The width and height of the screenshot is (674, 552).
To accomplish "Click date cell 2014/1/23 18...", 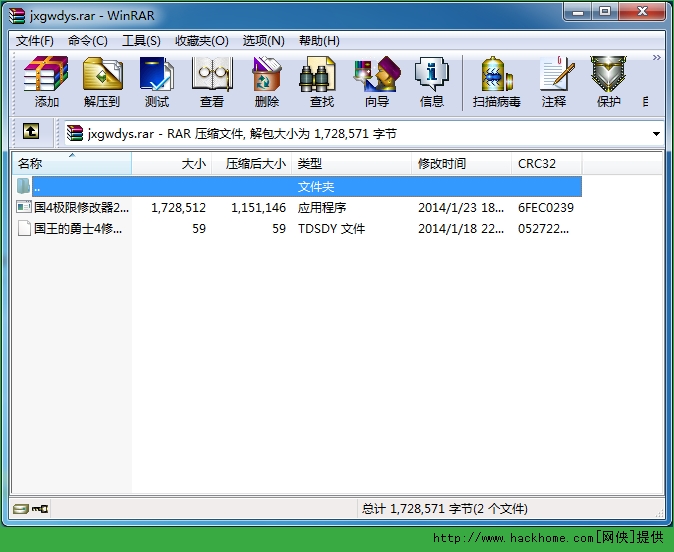I will point(461,208).
